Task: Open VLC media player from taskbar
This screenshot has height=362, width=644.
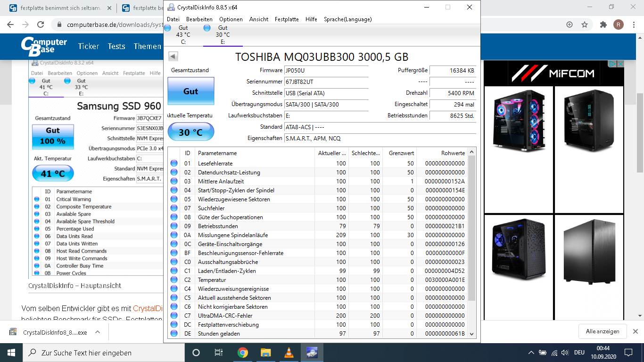Action: point(289,353)
